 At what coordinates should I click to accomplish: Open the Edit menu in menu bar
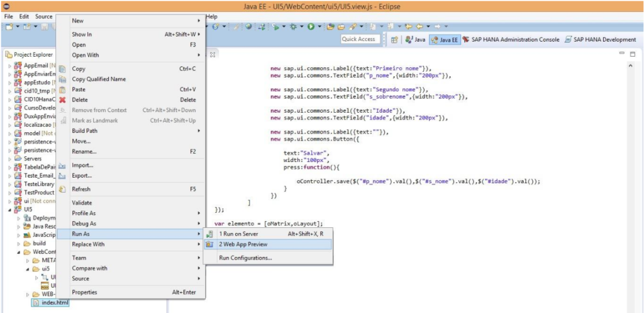coord(24,16)
